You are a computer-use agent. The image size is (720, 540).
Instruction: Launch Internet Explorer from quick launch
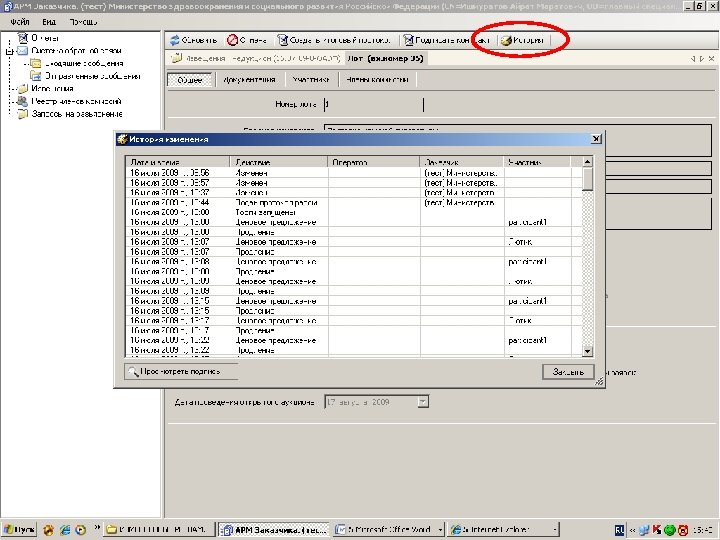[x=65, y=530]
